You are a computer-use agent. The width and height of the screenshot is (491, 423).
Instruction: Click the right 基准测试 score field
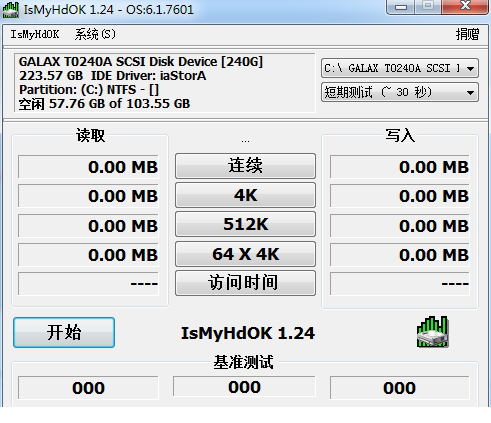coord(400,388)
